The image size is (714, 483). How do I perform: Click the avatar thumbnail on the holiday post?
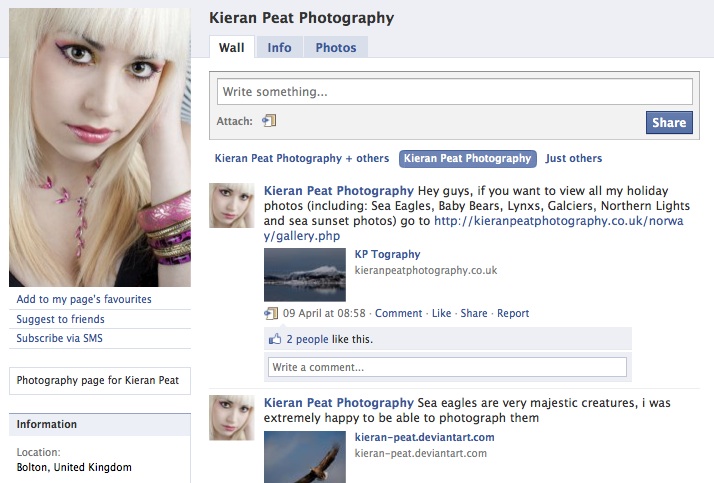232,205
